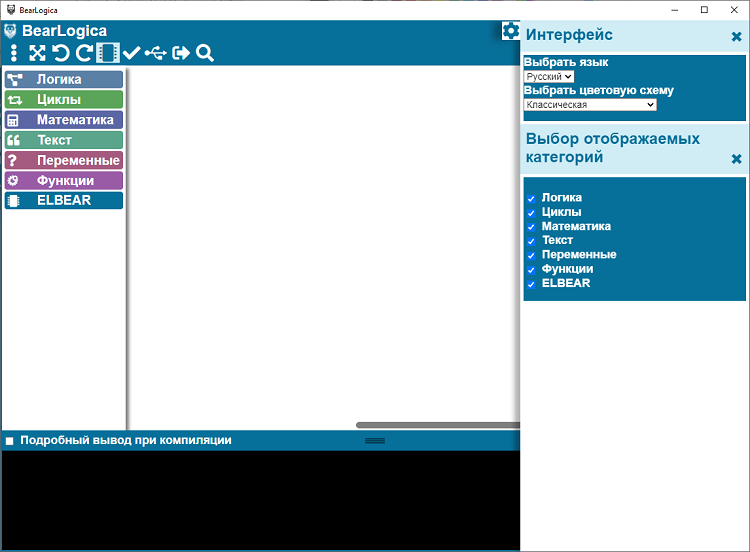
Task: Close the Выбор отображаемых категорий section
Action: tap(736, 159)
